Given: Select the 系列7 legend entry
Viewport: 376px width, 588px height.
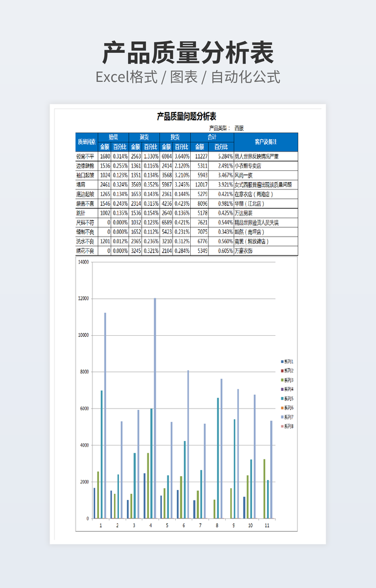Looking at the screenshot, I should click(x=288, y=417).
